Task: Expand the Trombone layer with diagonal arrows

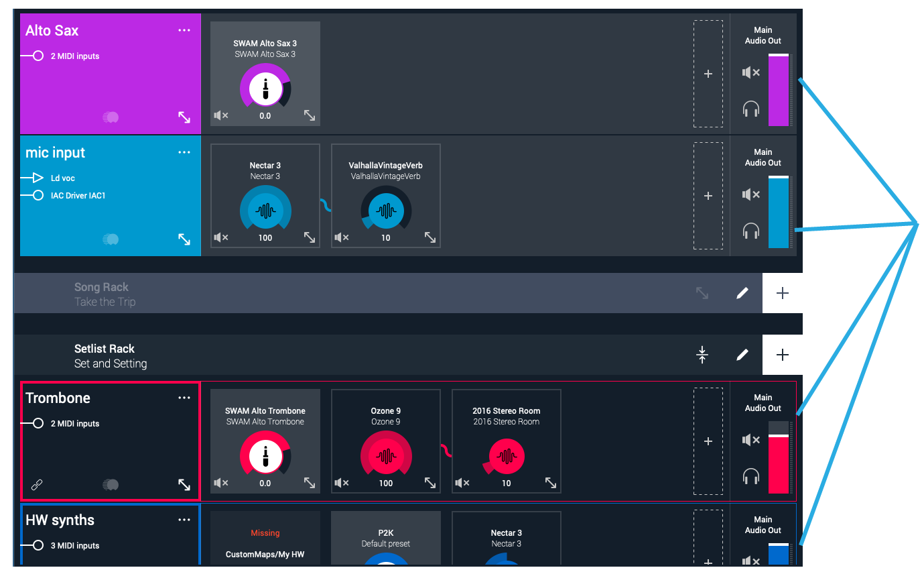Action: point(184,485)
